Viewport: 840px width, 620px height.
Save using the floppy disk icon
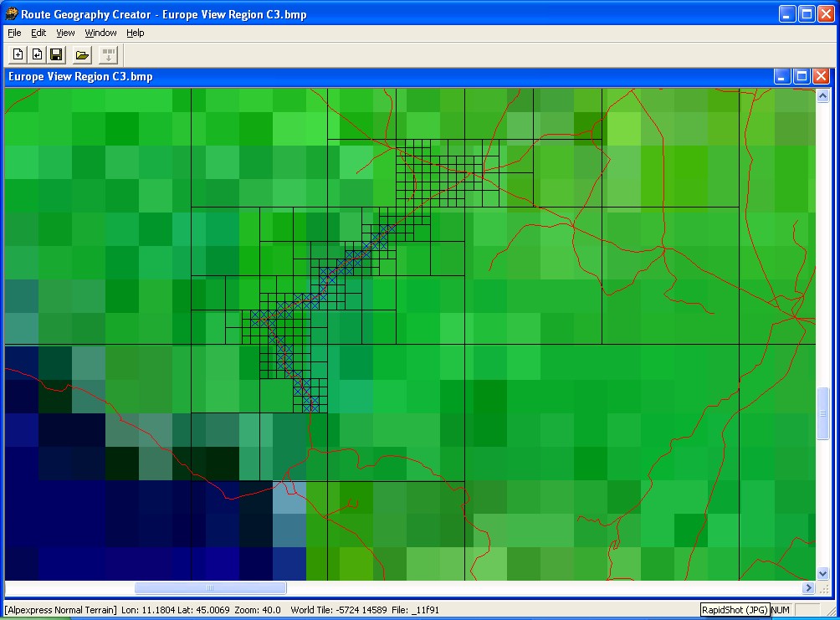pos(56,54)
